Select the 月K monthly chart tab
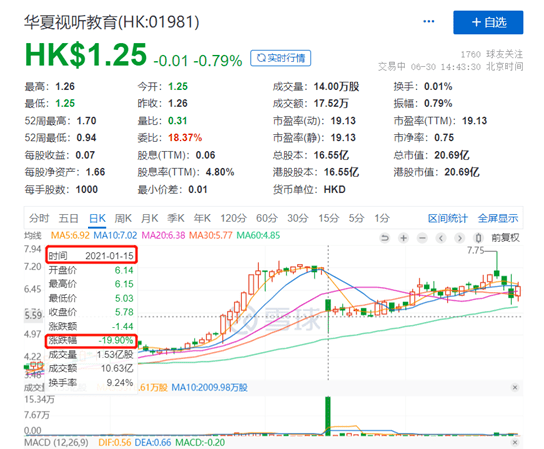This screenshot has height=449, width=544. (150, 218)
